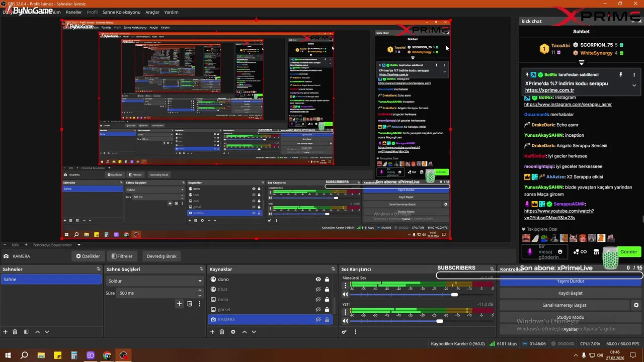This screenshot has height=362, width=644.
Task: Open YETİ channel three-dot options
Action: click(346, 312)
